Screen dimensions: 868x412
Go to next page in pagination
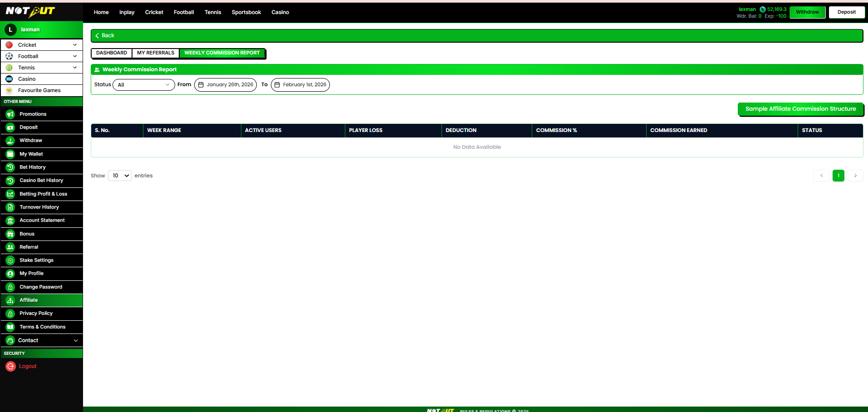[855, 176]
